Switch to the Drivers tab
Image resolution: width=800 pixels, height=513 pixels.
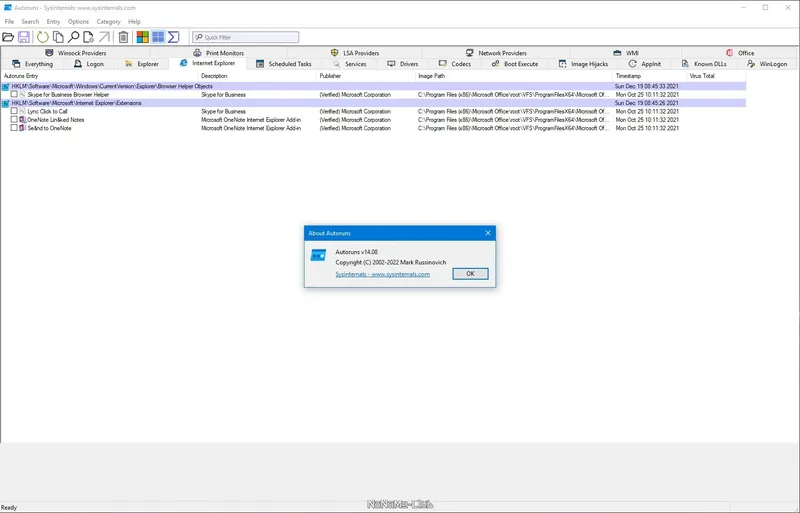pyautogui.click(x=403, y=64)
